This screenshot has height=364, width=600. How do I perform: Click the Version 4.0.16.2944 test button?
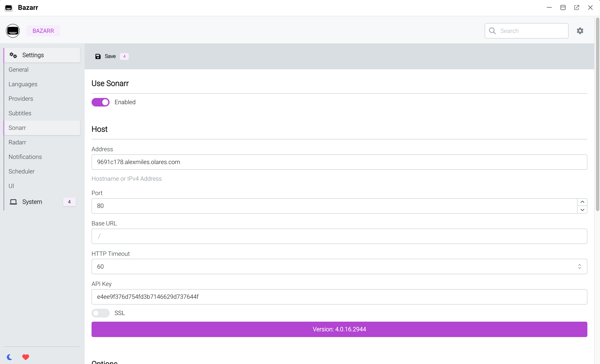click(x=339, y=329)
